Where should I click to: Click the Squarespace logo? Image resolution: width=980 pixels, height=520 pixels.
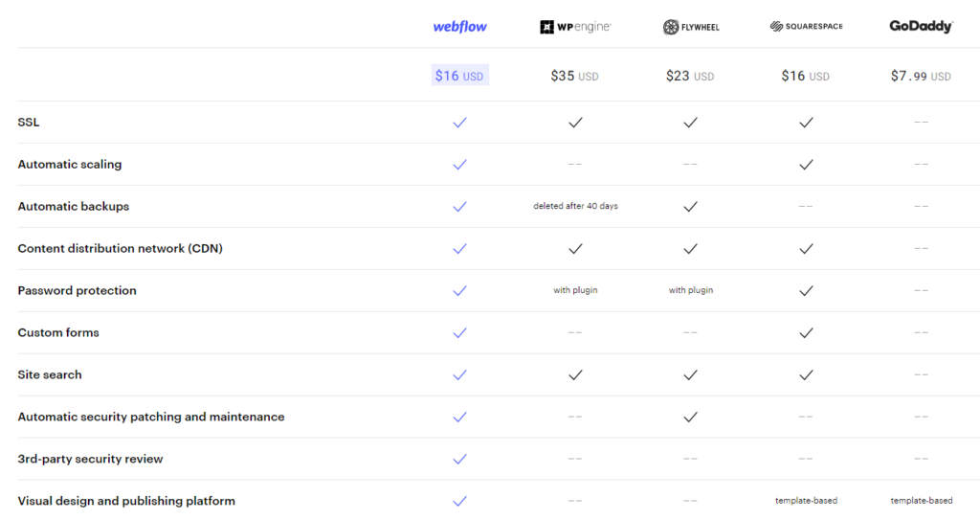click(x=806, y=27)
